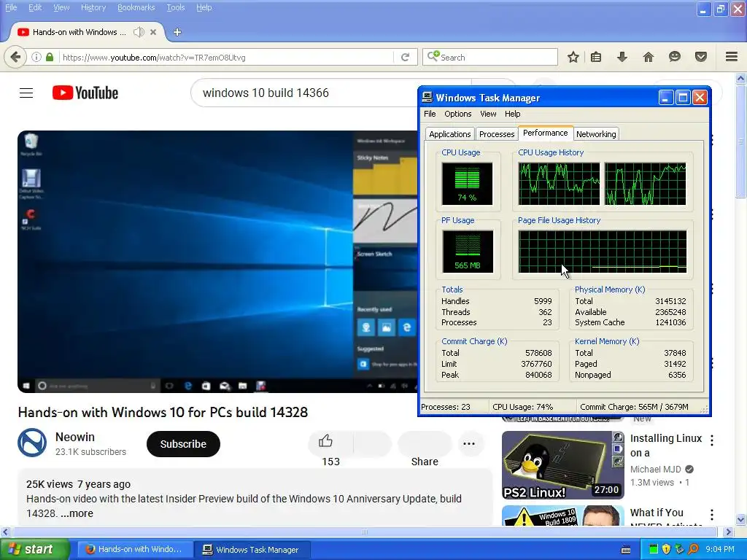Open a new tab with the plus button
The width and height of the screenshot is (747, 560).
click(x=177, y=32)
